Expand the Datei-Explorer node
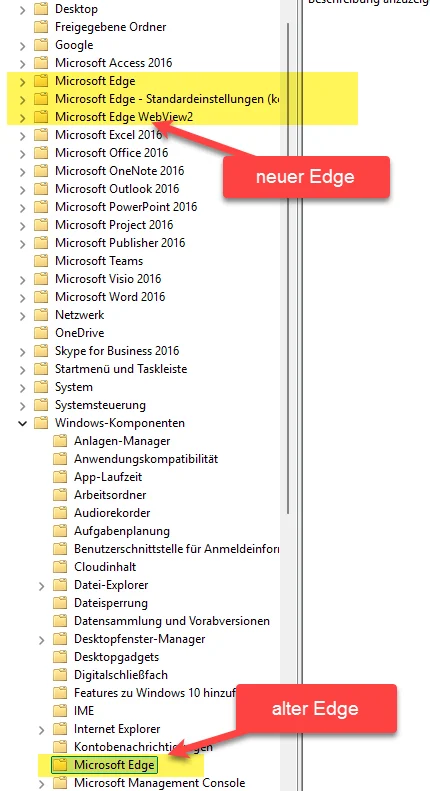The width and height of the screenshot is (430, 791). point(41,585)
